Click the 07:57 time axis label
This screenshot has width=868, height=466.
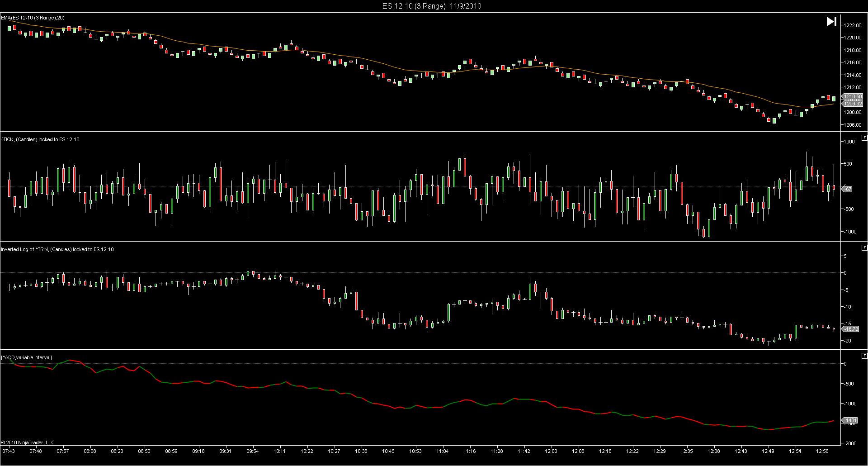63,451
